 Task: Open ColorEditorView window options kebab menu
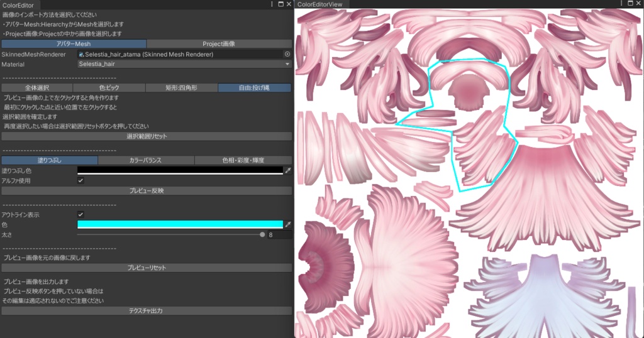click(621, 3)
